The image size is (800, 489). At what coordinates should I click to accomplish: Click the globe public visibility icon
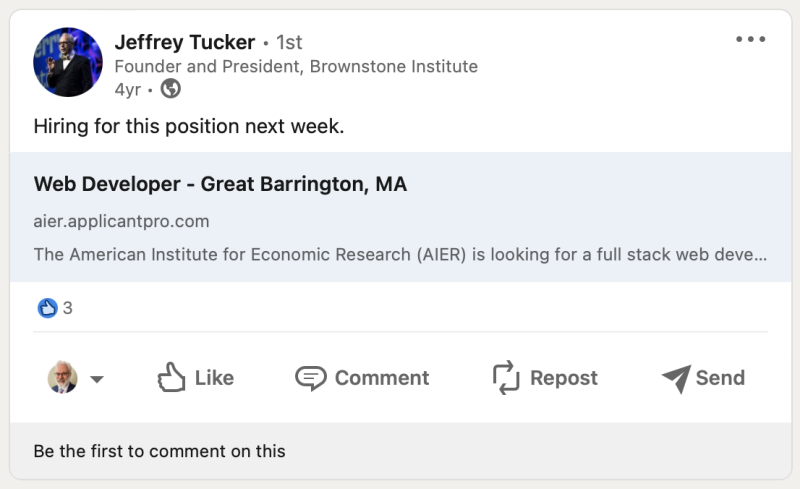click(x=170, y=89)
